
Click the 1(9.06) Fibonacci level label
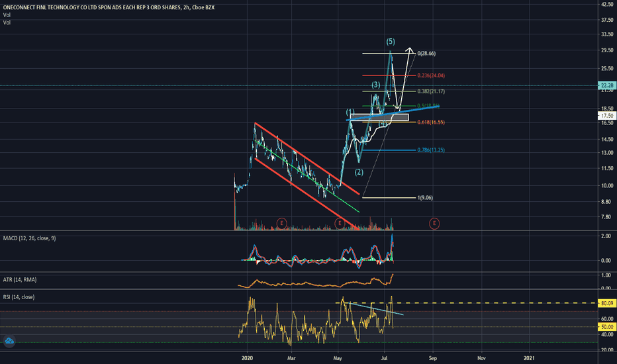tap(425, 198)
